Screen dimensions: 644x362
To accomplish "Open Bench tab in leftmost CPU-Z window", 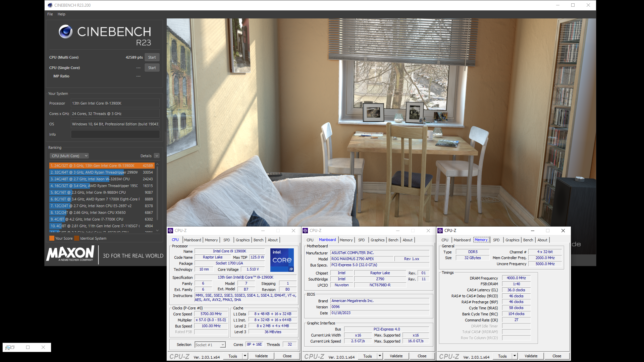I will pos(258,240).
